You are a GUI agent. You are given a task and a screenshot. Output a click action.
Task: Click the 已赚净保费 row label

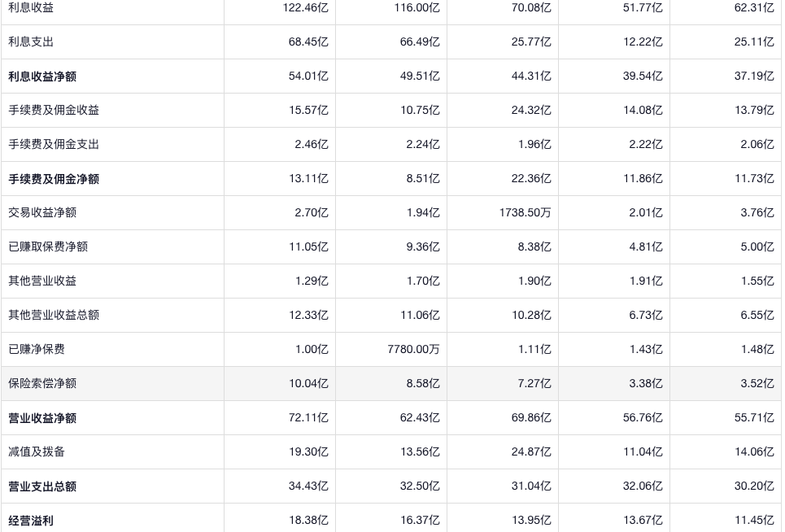pos(37,349)
